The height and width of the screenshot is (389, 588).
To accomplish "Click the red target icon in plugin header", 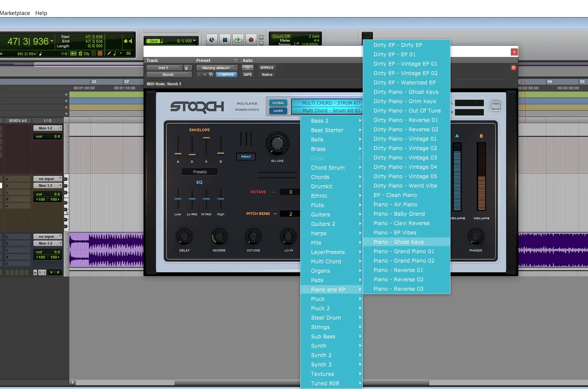I will [513, 68].
